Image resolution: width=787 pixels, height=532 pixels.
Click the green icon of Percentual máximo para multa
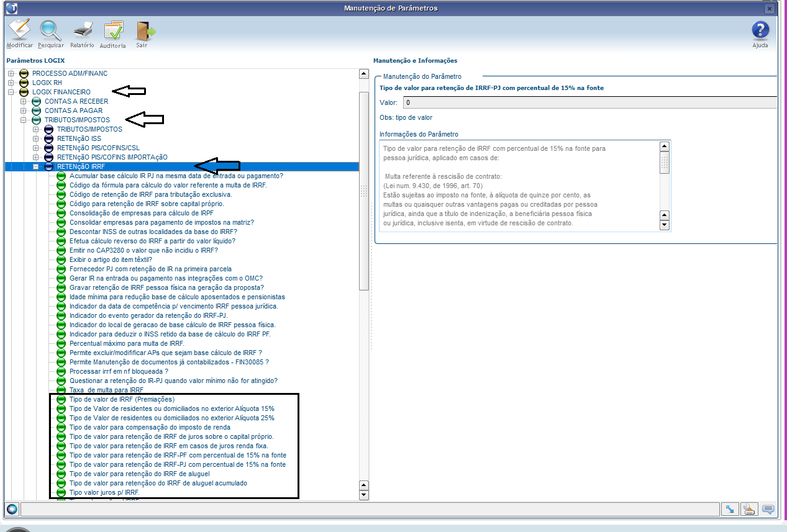click(x=61, y=343)
